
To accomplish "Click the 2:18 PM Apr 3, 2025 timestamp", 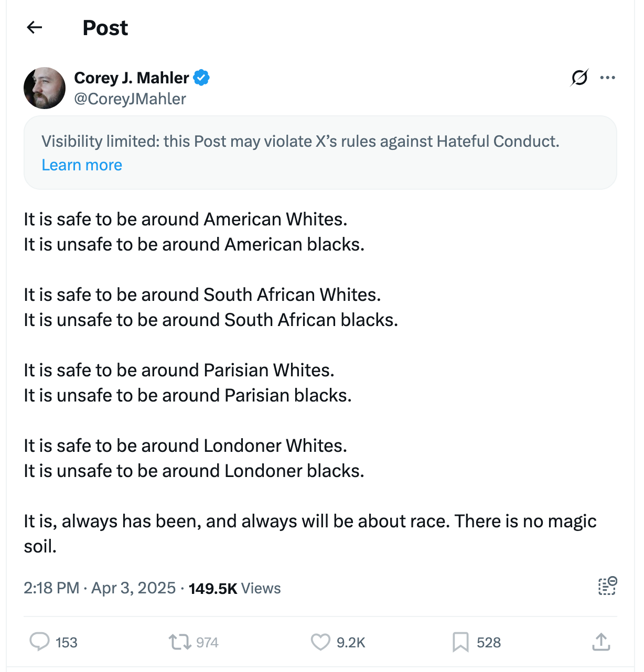I will [100, 588].
